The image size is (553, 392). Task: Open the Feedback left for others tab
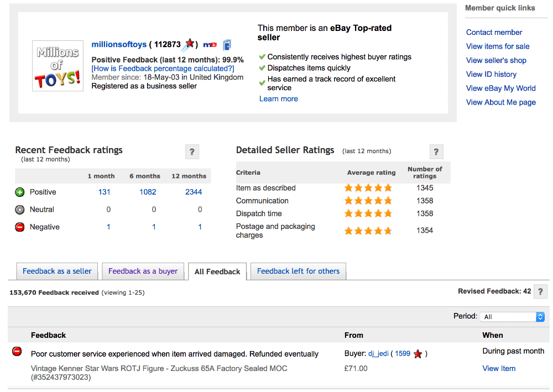point(298,271)
